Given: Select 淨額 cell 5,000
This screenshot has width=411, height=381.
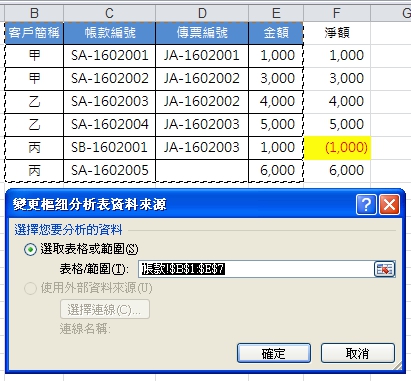Looking at the screenshot, I should [337, 125].
